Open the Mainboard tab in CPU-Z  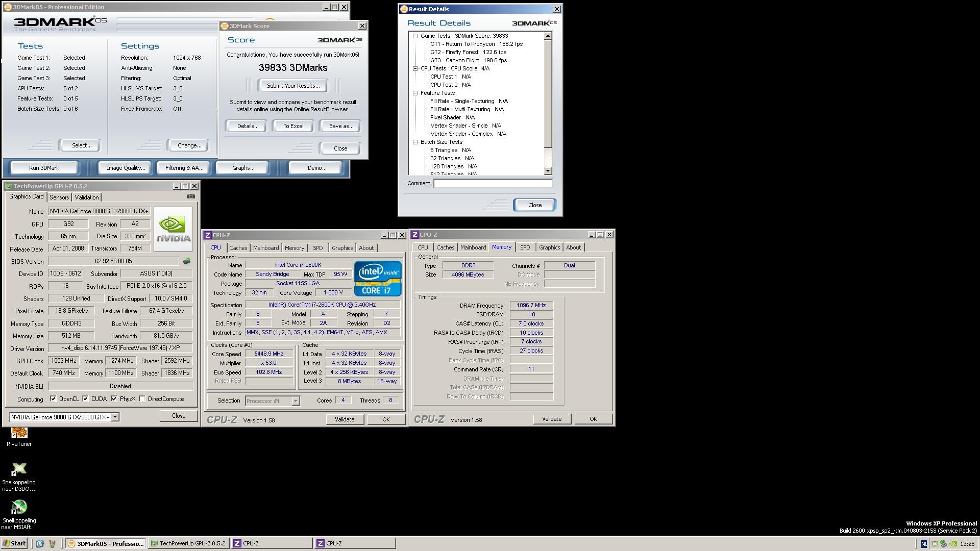pyautogui.click(x=266, y=248)
